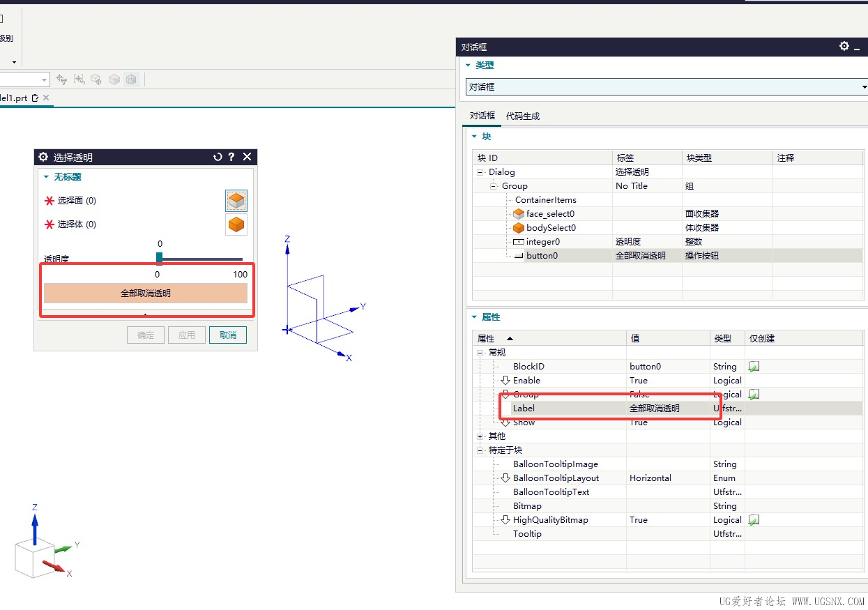Click the arrow icon beside HighQualityBitmap property
The height and width of the screenshot is (610, 868).
[x=506, y=520]
